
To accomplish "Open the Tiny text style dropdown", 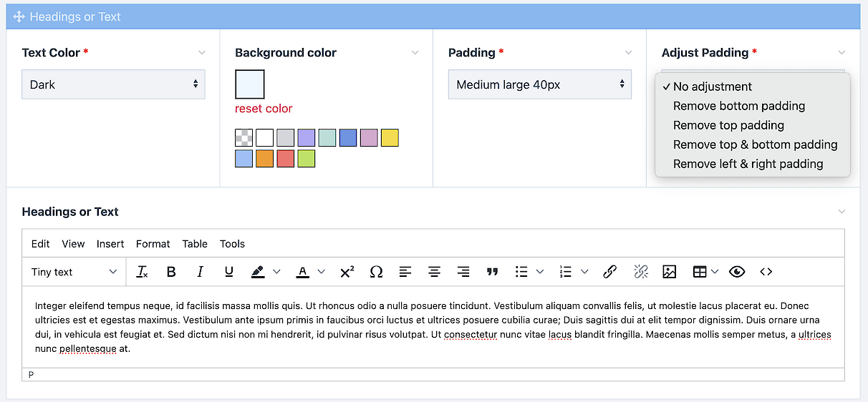I will (74, 272).
